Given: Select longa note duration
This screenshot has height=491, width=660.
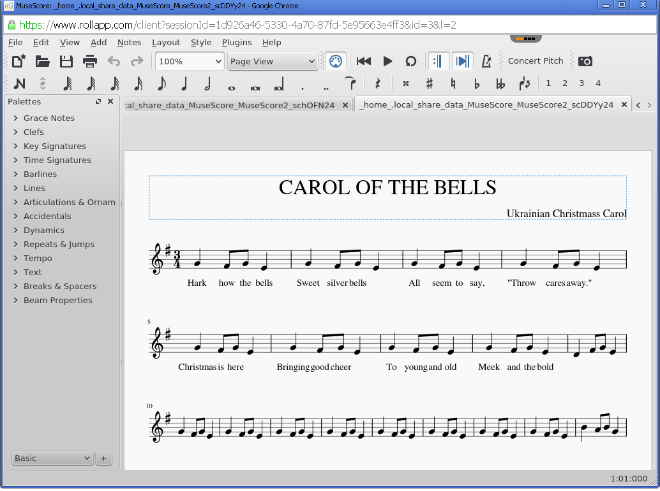Looking at the screenshot, I should click(279, 84).
